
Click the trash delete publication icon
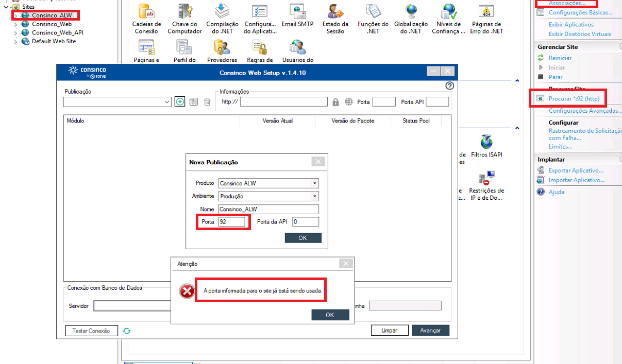click(207, 102)
